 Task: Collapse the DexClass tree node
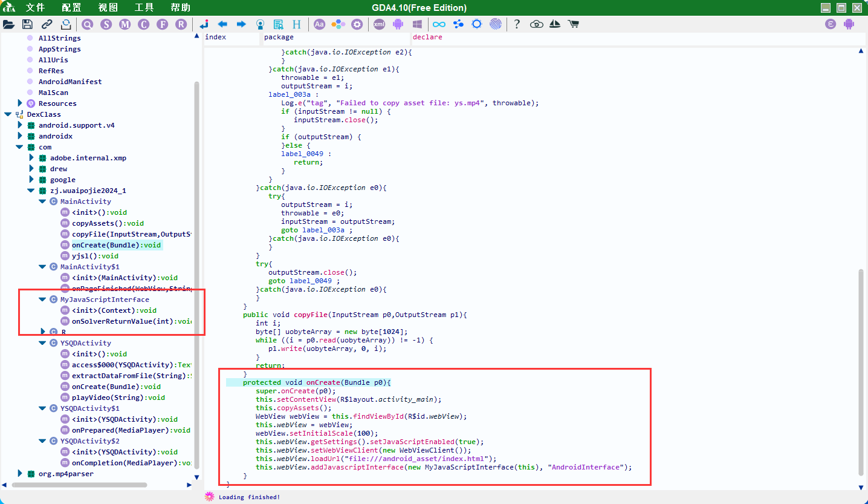click(x=8, y=114)
